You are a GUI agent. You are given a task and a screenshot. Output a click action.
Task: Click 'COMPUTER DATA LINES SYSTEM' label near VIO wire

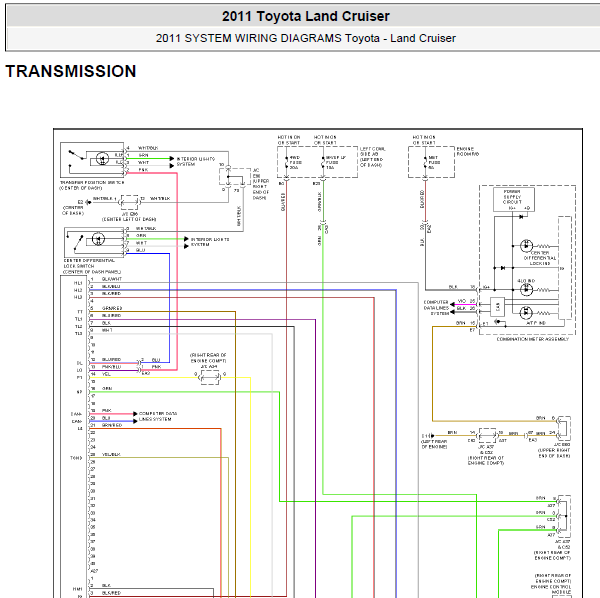[x=436, y=308]
